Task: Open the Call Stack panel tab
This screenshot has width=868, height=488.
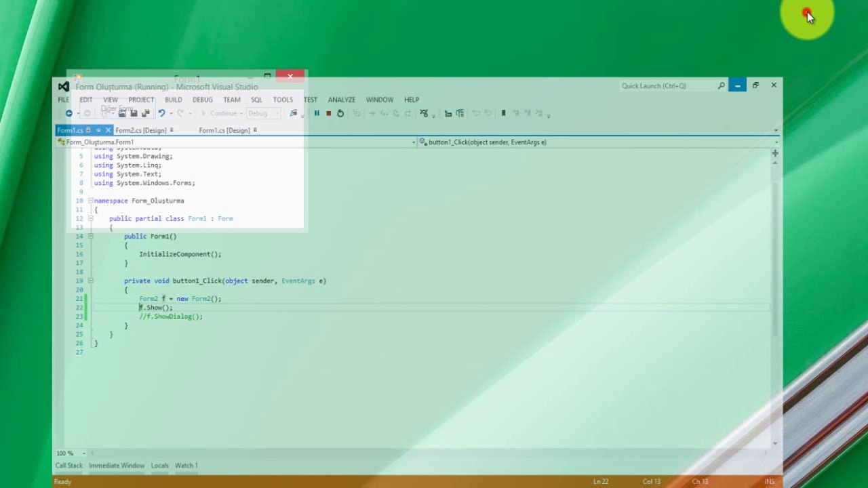Action: point(69,466)
